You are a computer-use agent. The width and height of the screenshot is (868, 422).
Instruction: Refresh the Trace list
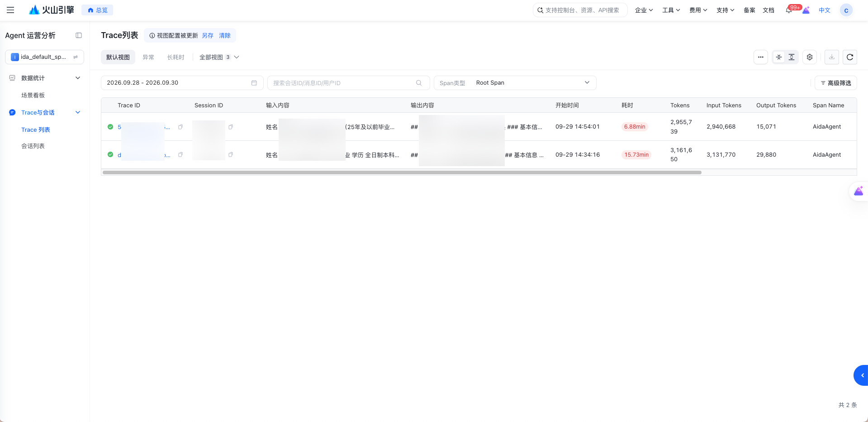850,57
